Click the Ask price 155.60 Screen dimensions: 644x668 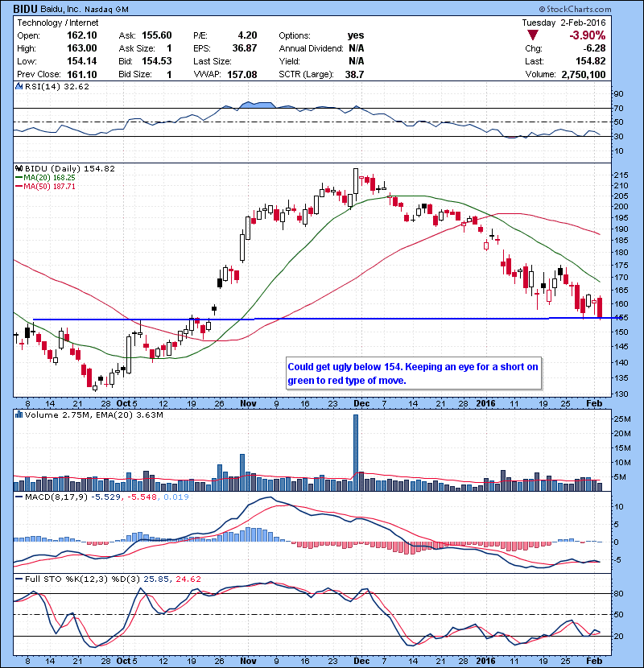click(157, 35)
